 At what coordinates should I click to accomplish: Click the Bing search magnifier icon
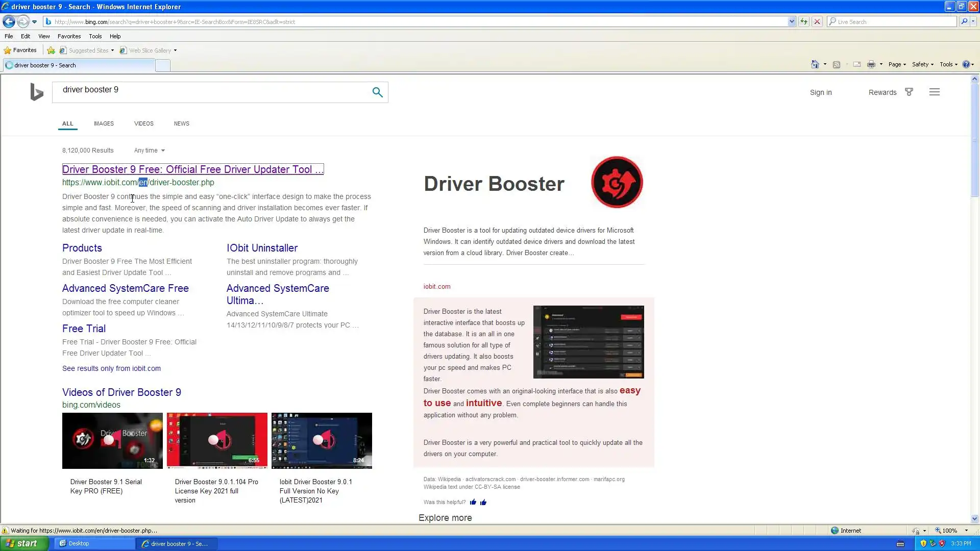377,92
